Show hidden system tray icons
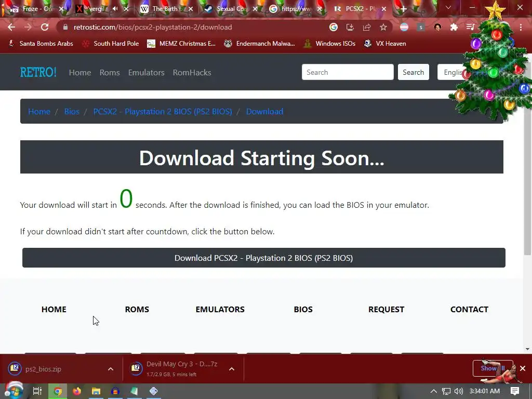Viewport: 532px width, 399px height. coord(434,391)
